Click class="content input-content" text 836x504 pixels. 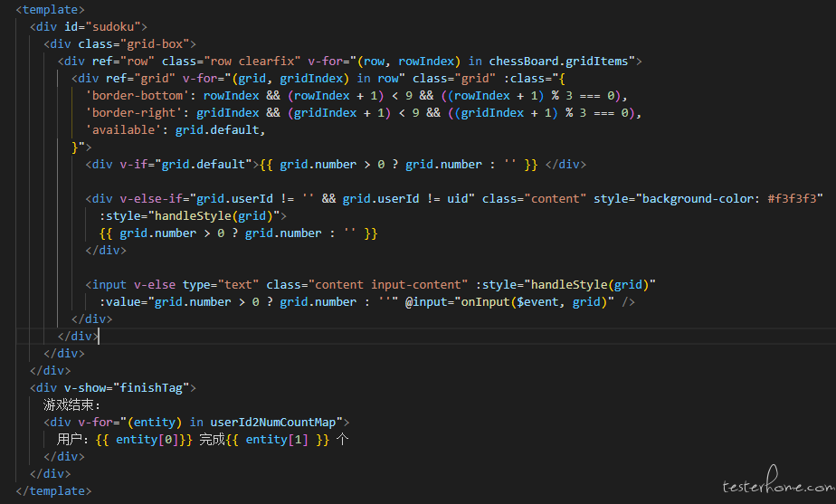(x=366, y=284)
